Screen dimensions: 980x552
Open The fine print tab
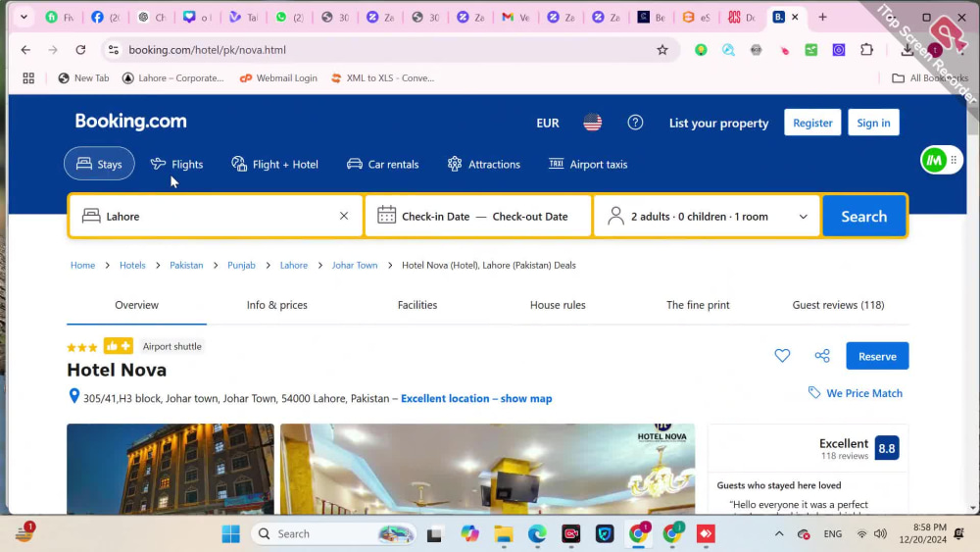698,305
